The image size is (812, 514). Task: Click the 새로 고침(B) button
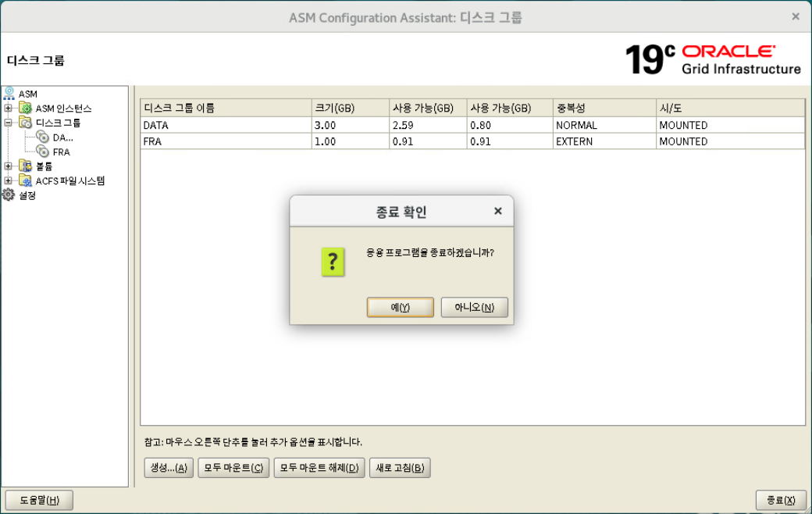coord(400,467)
